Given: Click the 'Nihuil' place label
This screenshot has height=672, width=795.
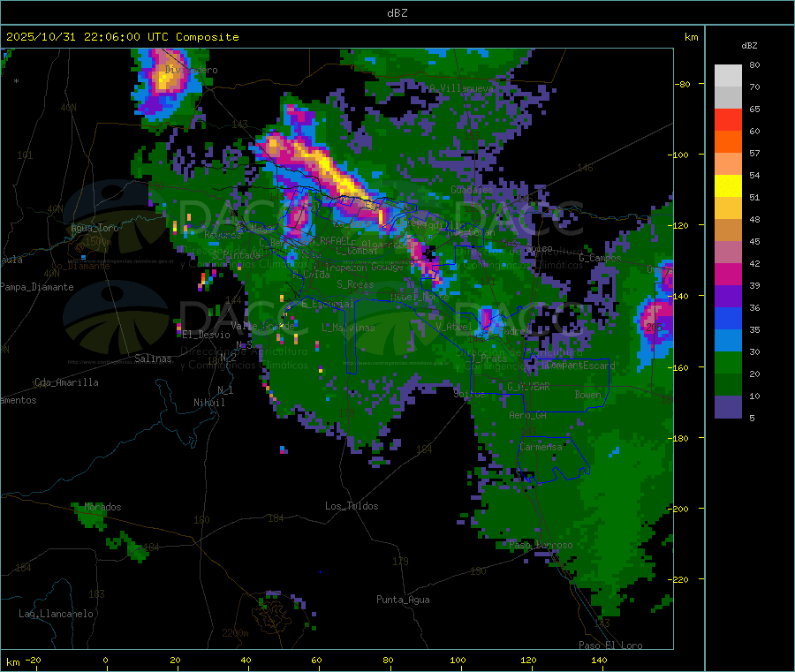Looking at the screenshot, I should [x=209, y=403].
